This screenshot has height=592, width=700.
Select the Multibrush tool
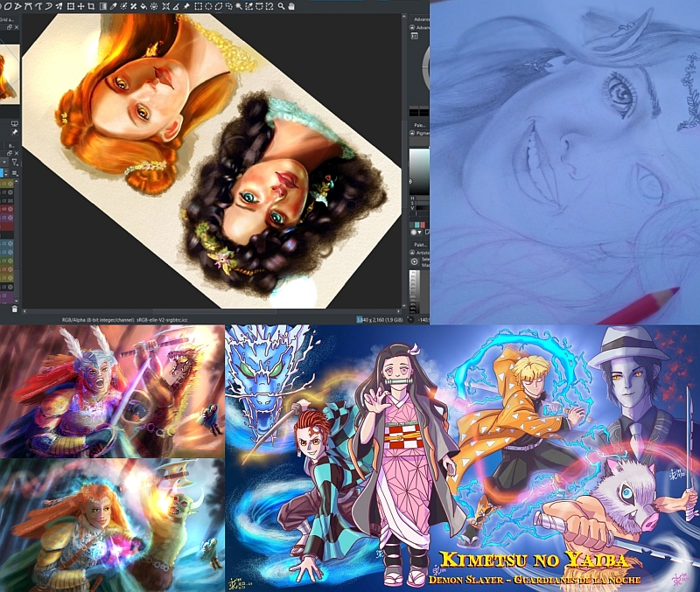pos(59,6)
